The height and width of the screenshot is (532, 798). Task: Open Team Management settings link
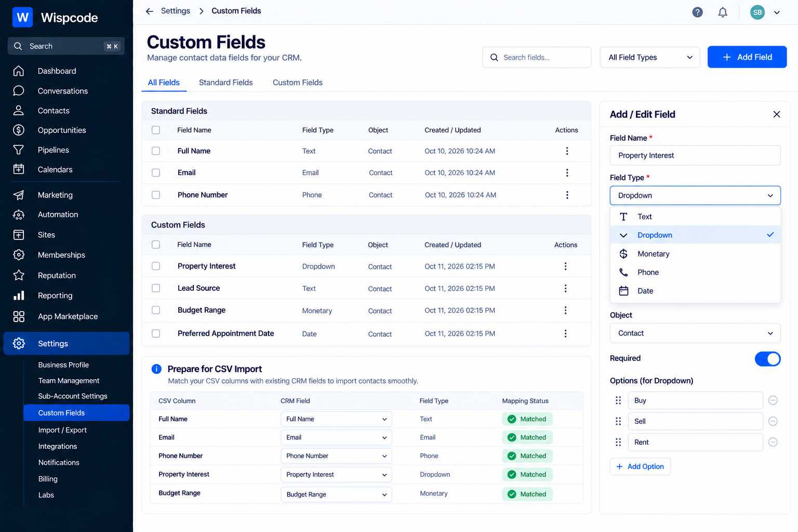(69, 381)
